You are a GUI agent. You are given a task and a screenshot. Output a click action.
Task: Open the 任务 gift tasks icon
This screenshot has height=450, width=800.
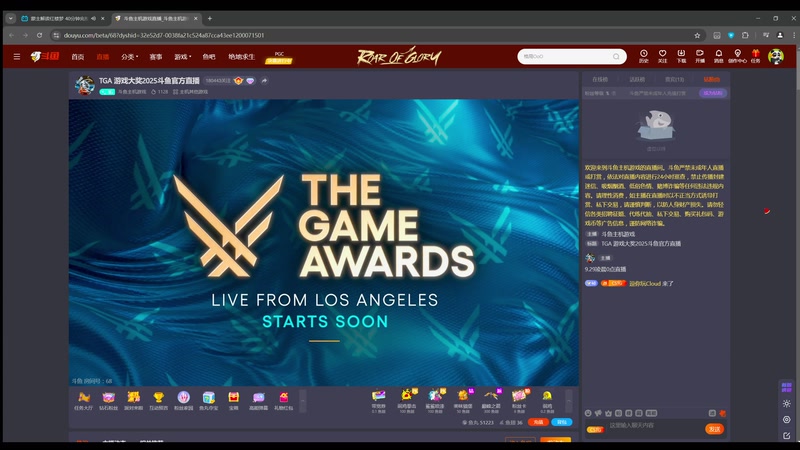(x=756, y=56)
